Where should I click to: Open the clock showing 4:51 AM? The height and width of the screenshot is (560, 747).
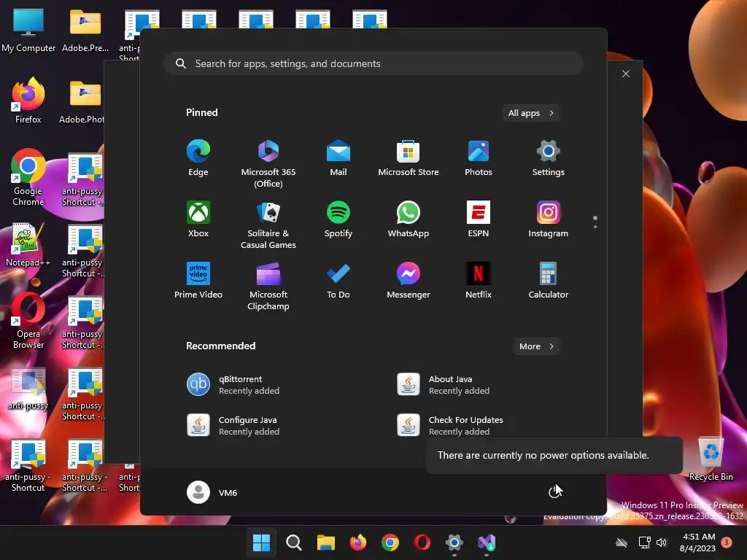(x=698, y=542)
